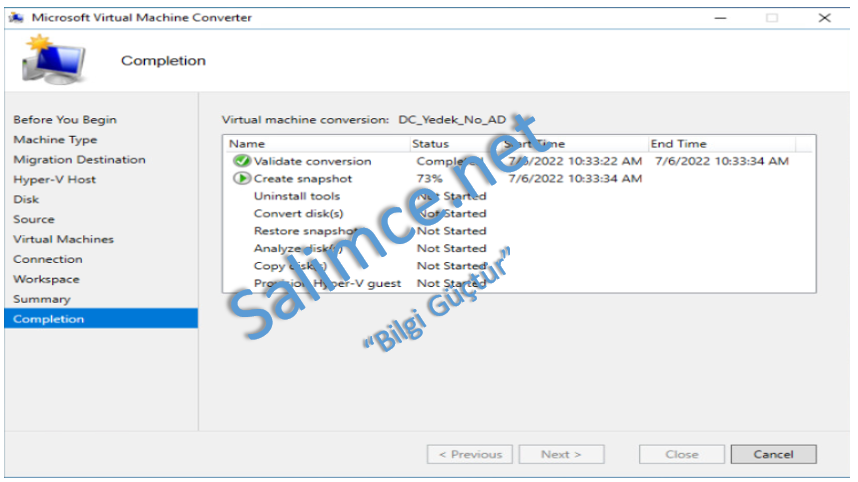The image size is (858, 482).
Task: Click the Close button at bottom
Action: tap(681, 454)
